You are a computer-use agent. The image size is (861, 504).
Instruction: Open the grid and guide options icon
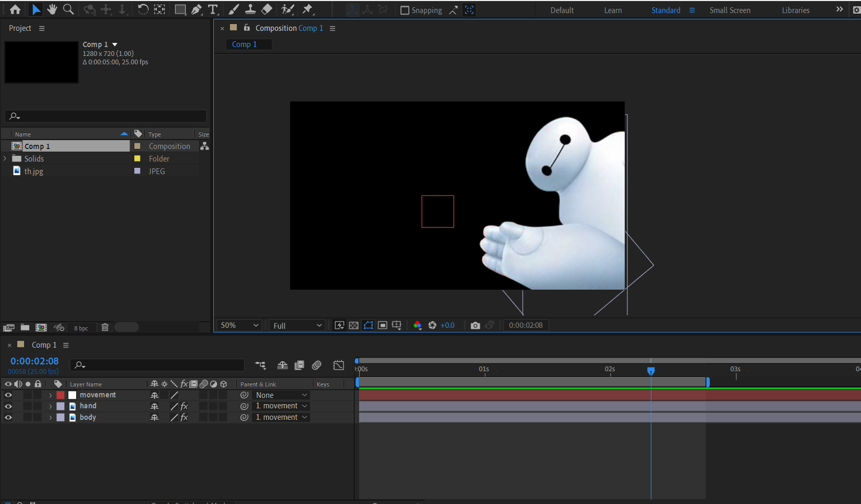click(x=397, y=325)
